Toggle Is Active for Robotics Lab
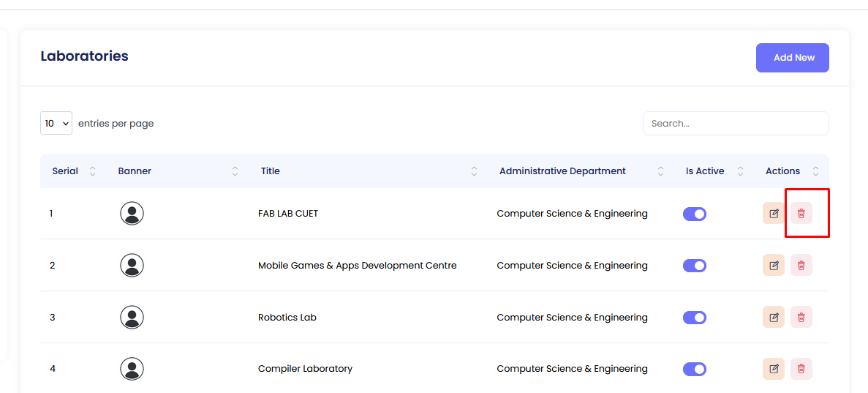 [694, 317]
